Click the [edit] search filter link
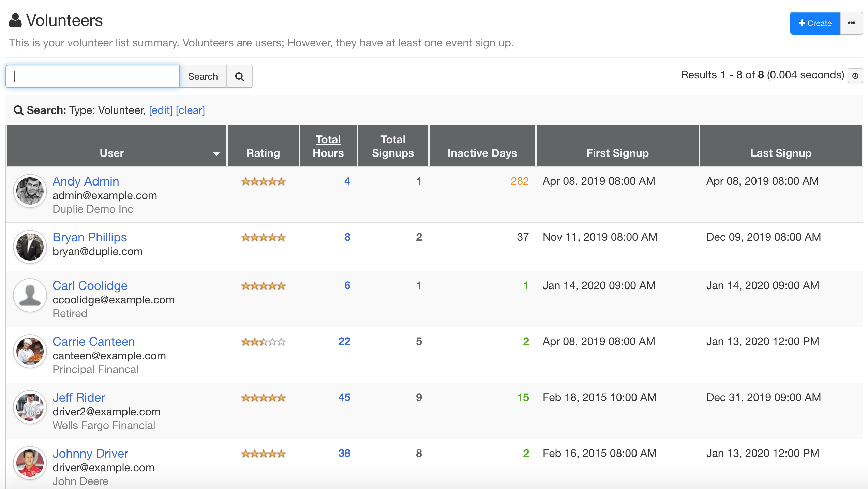Viewport: 868px width, 489px height. tap(161, 110)
